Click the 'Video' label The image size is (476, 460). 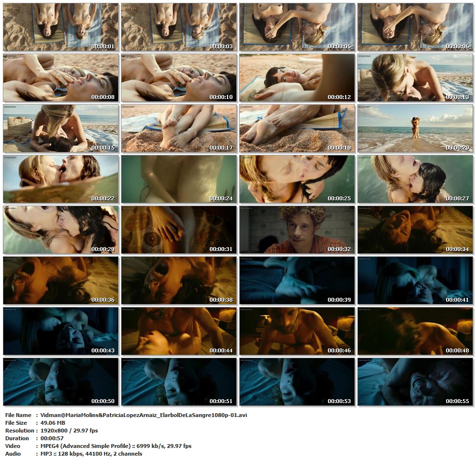click(x=13, y=446)
